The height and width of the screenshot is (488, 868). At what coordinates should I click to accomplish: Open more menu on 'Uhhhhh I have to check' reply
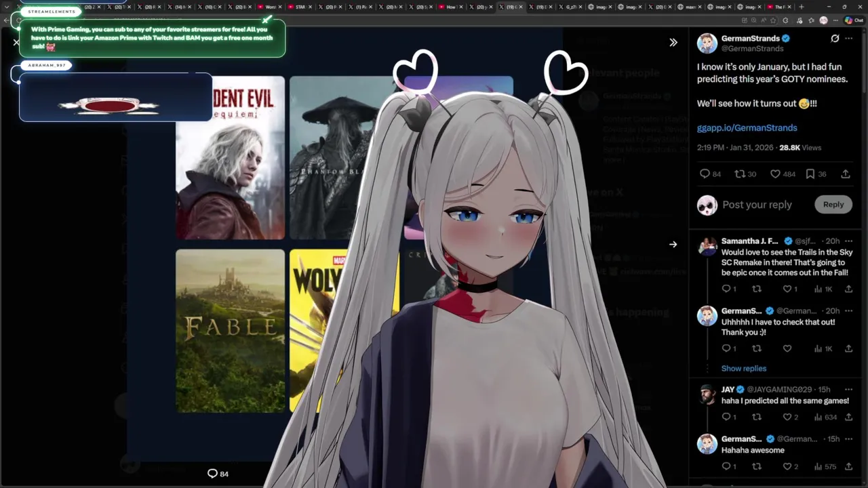848,311
